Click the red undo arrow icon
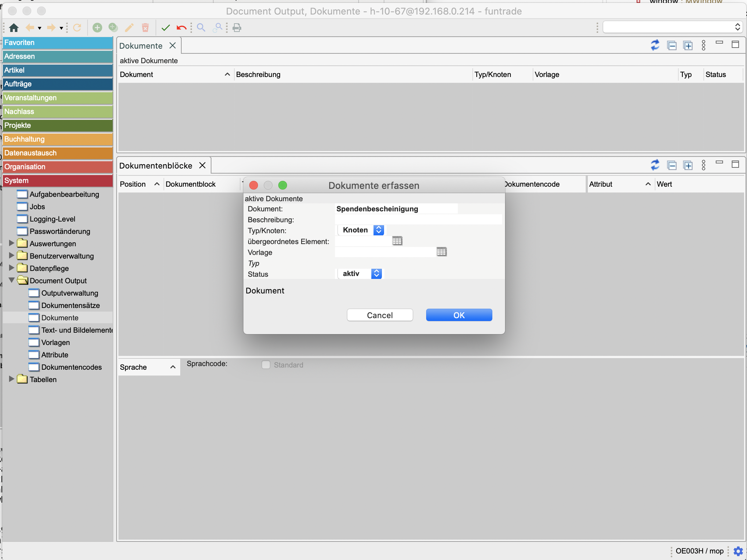The height and width of the screenshot is (560, 747). click(x=181, y=28)
